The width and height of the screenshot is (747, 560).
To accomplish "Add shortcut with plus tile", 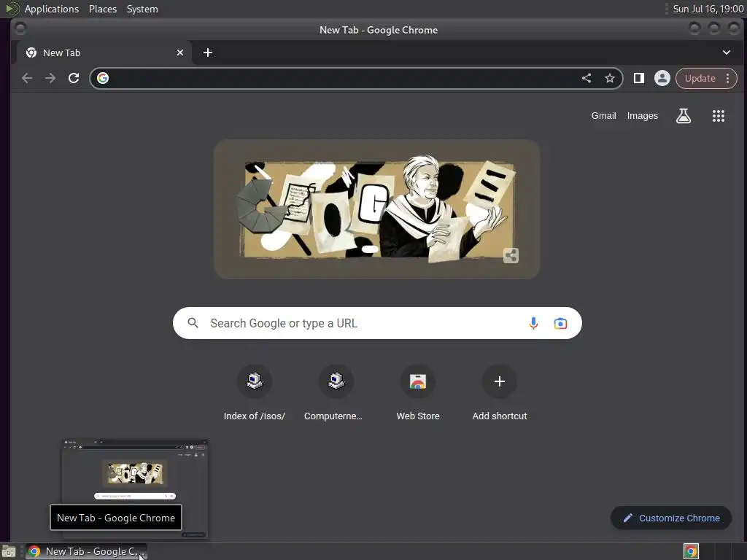I will [x=499, y=393].
